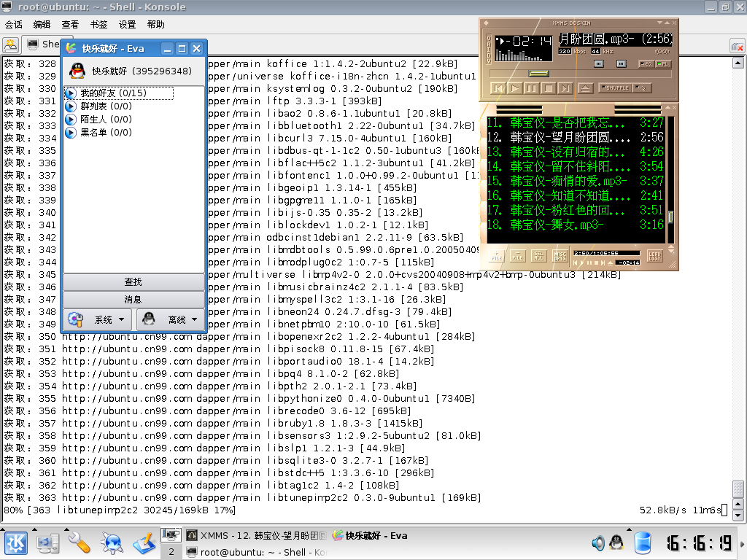Screen dimensions: 747x560
Task: Click the XMMS playlist scrollbar thumb
Action: pos(671,217)
